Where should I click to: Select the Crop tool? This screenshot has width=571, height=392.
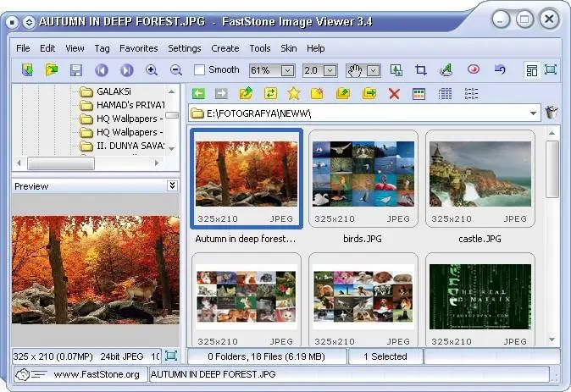(x=421, y=70)
